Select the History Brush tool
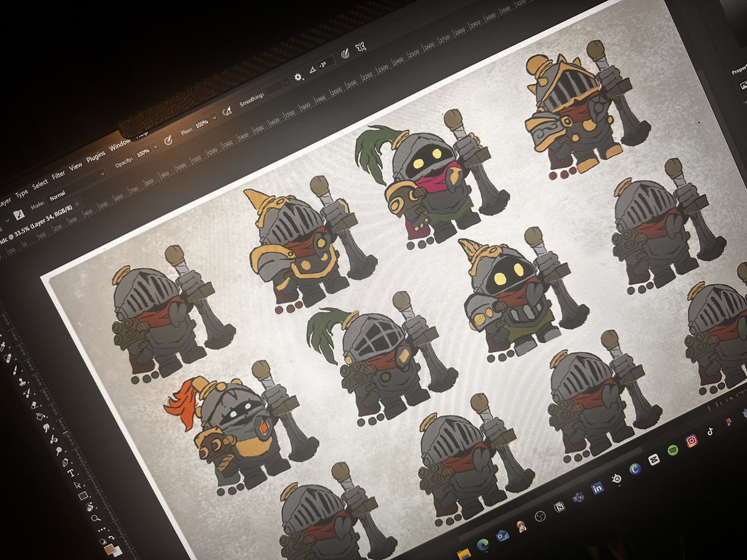This screenshot has width=747, height=560. click(x=27, y=393)
